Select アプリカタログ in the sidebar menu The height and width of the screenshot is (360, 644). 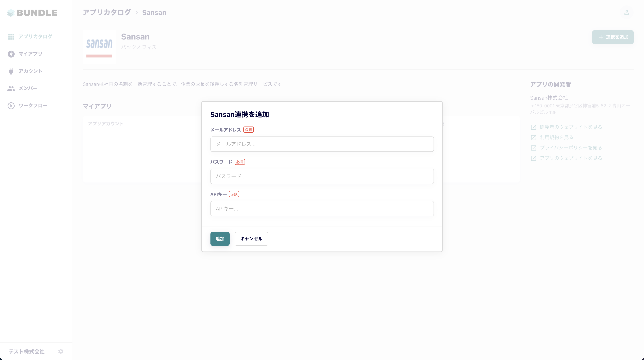coord(35,37)
